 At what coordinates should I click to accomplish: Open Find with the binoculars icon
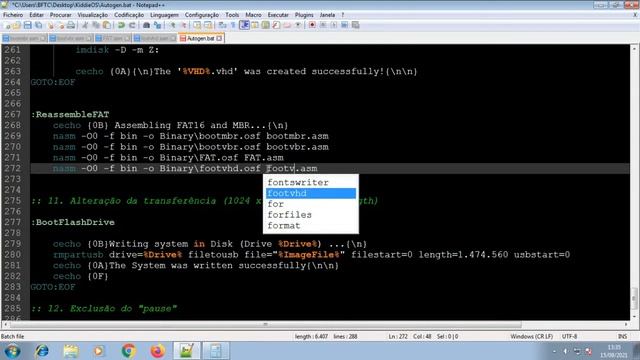click(147, 25)
